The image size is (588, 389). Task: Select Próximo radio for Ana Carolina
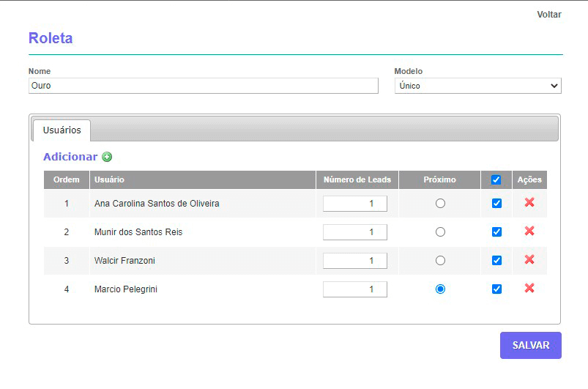(440, 203)
